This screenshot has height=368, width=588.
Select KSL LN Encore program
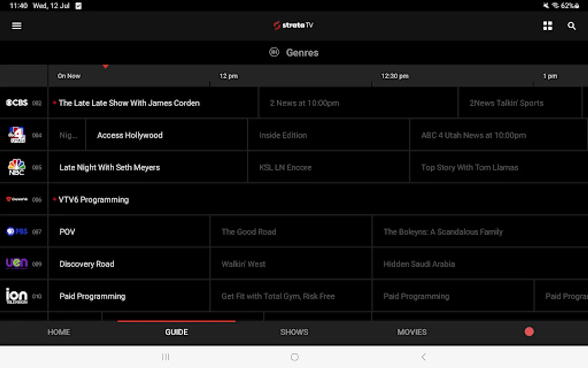pyautogui.click(x=329, y=167)
